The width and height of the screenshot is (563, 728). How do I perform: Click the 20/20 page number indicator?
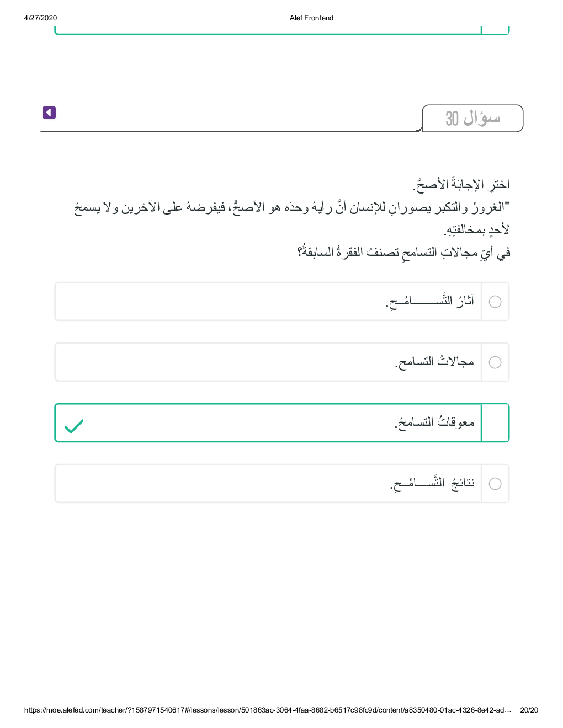[529, 710]
